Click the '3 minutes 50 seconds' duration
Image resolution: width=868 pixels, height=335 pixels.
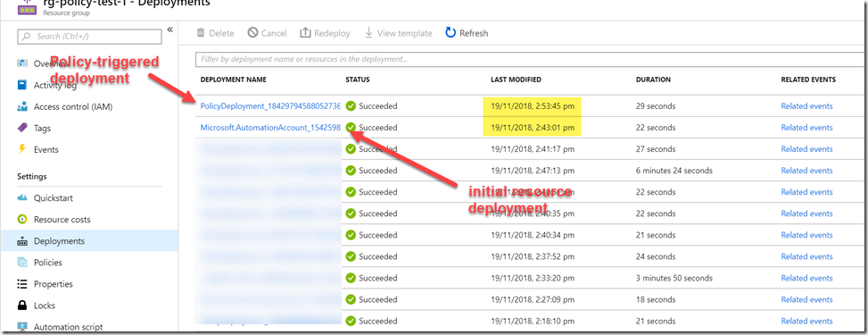674,279
